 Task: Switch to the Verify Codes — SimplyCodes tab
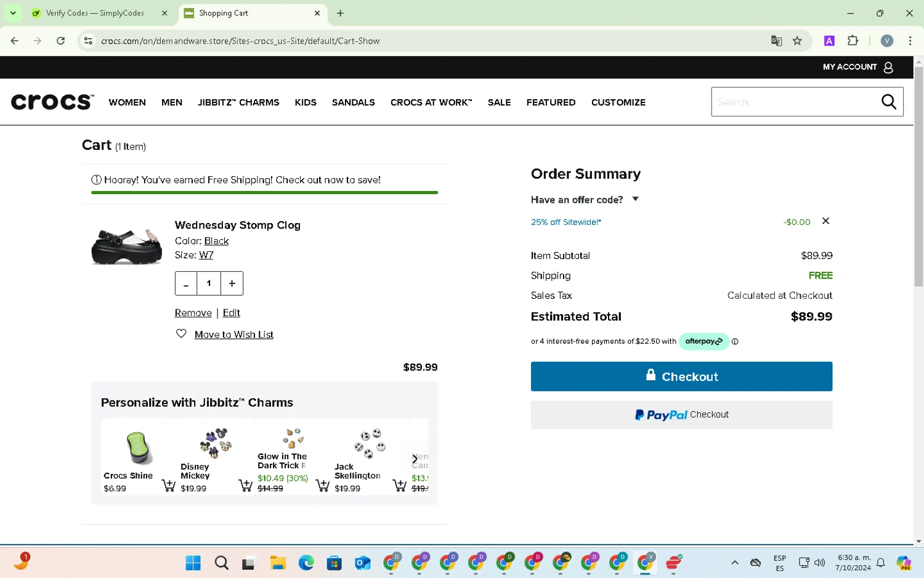(x=95, y=13)
